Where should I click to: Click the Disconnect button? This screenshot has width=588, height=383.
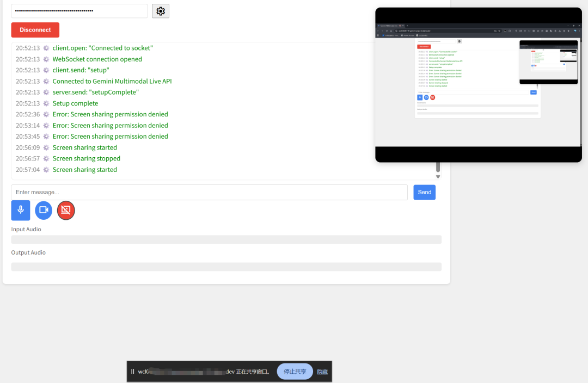click(35, 30)
